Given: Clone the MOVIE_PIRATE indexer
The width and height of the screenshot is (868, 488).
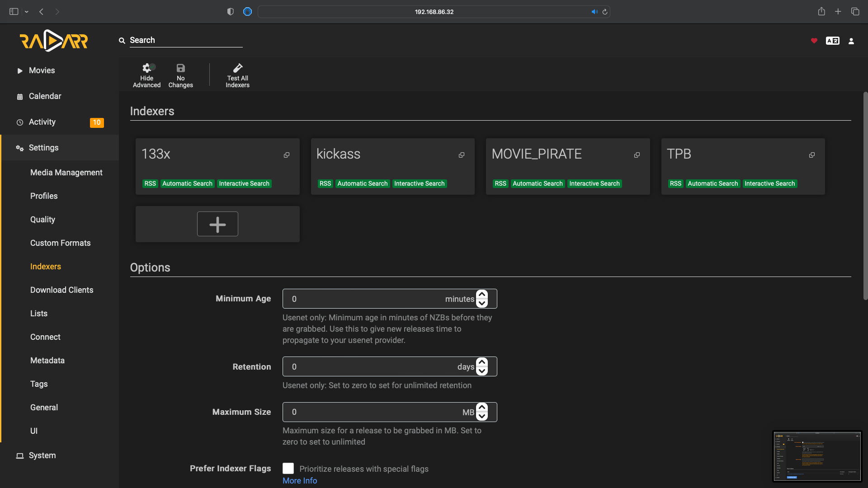Looking at the screenshot, I should (x=637, y=155).
